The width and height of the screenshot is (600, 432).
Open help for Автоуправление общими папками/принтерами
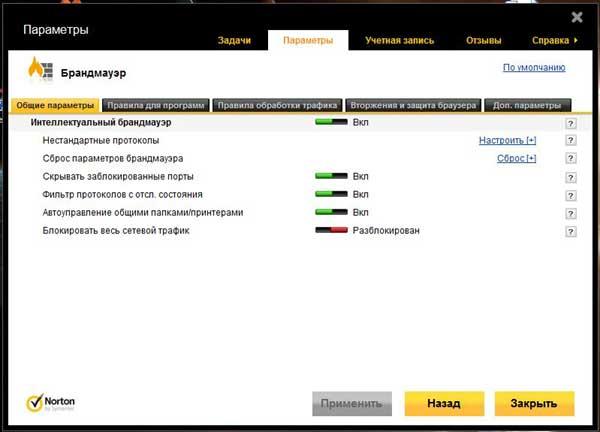coord(571,214)
